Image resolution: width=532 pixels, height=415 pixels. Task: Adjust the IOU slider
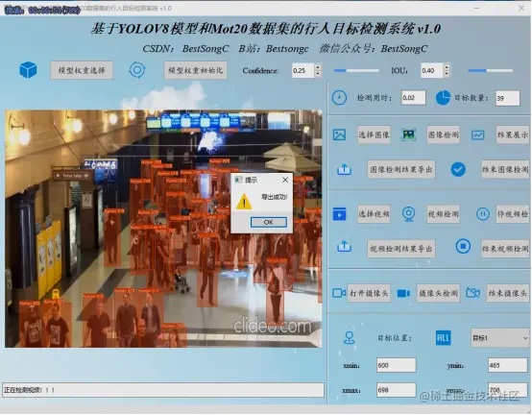pyautogui.click(x=491, y=70)
